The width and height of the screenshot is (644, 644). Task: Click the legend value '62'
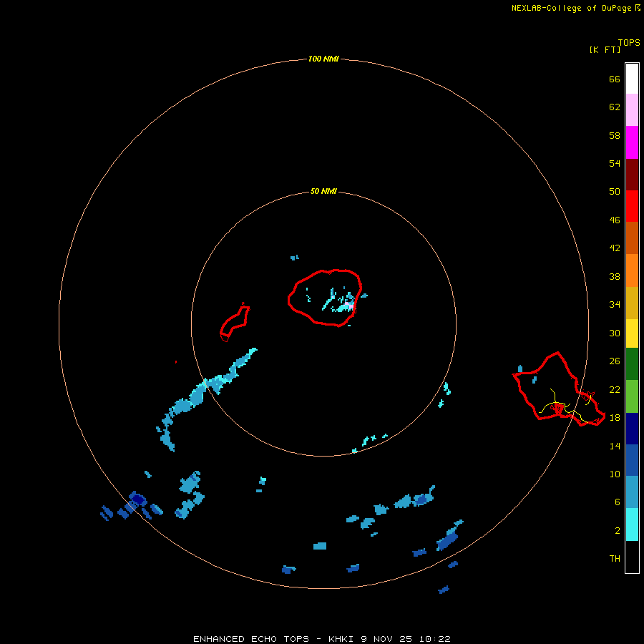(x=615, y=107)
